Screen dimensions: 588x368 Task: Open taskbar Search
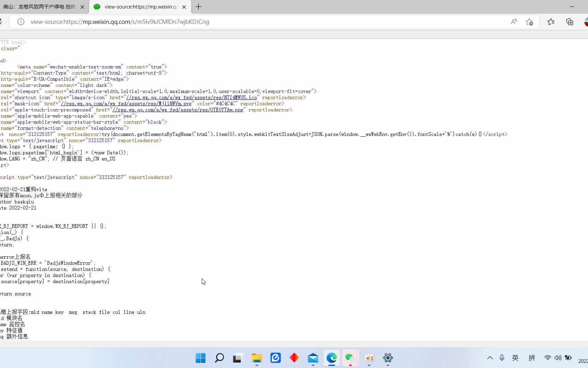[x=219, y=358]
